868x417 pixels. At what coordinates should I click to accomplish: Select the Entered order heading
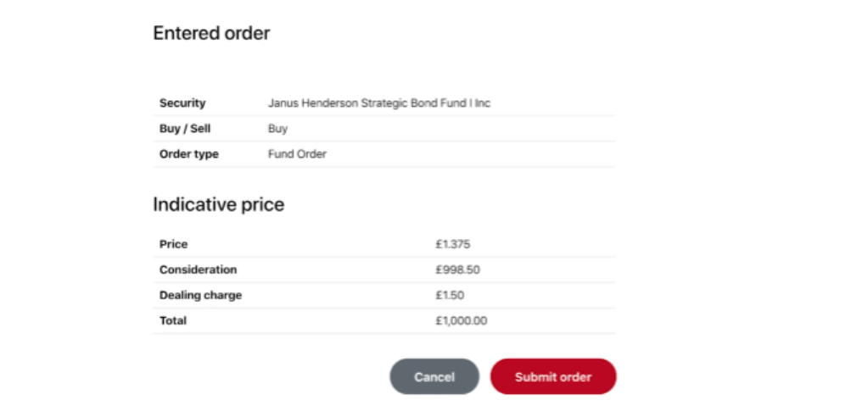[211, 33]
